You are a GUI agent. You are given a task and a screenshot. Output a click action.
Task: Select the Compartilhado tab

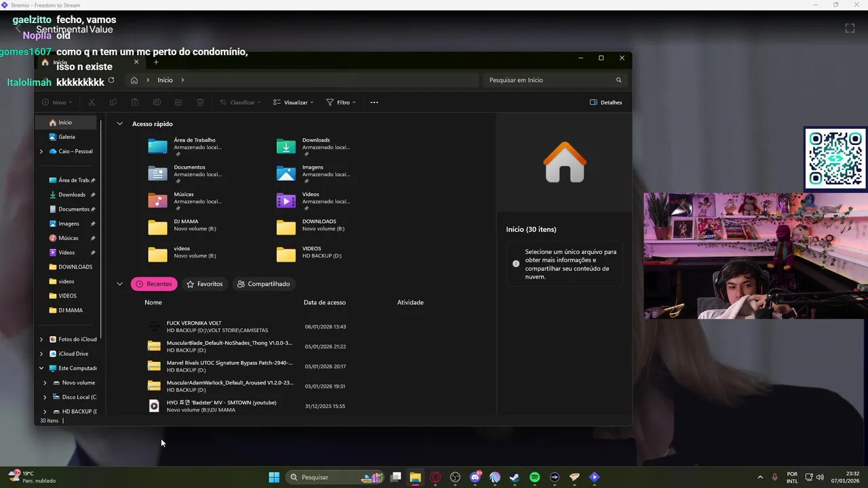click(263, 284)
